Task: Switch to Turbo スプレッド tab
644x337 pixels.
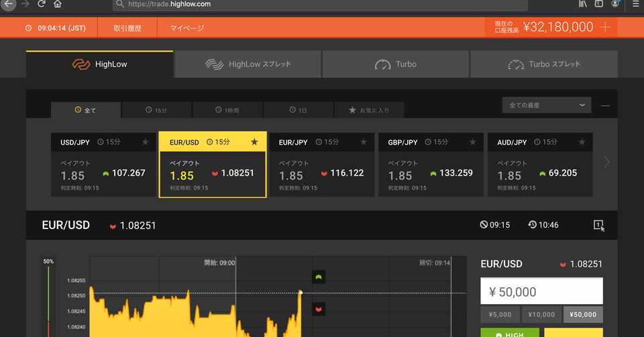Action: 544,64
